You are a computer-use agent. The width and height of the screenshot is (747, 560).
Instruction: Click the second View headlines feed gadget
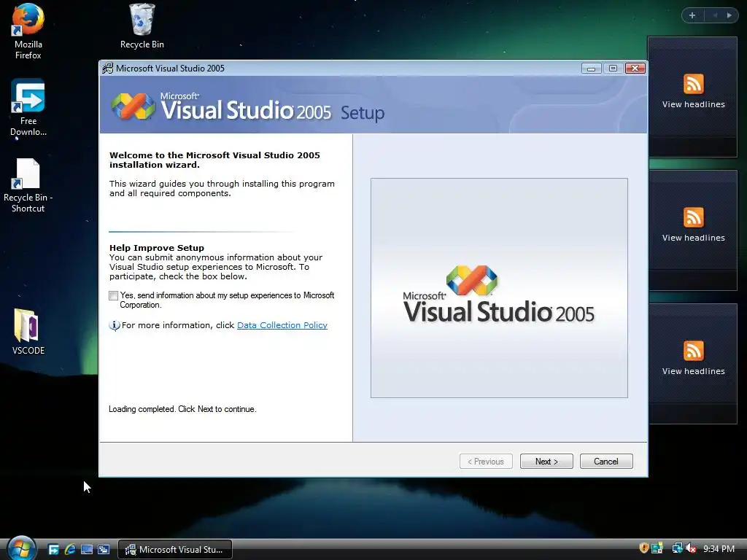693,230
